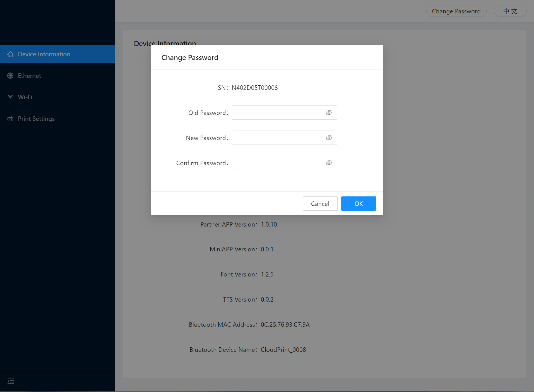This screenshot has height=392, width=534.
Task: Click the Change Password header button
Action: click(x=456, y=11)
